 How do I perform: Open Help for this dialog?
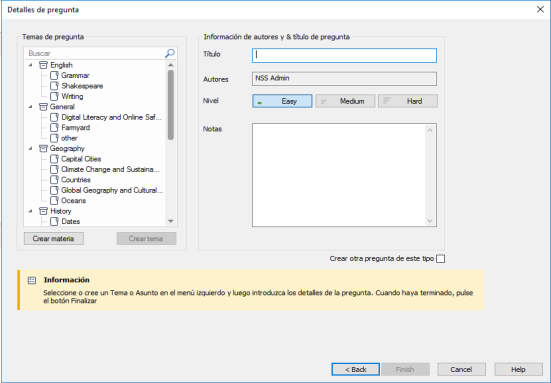pos(519,369)
